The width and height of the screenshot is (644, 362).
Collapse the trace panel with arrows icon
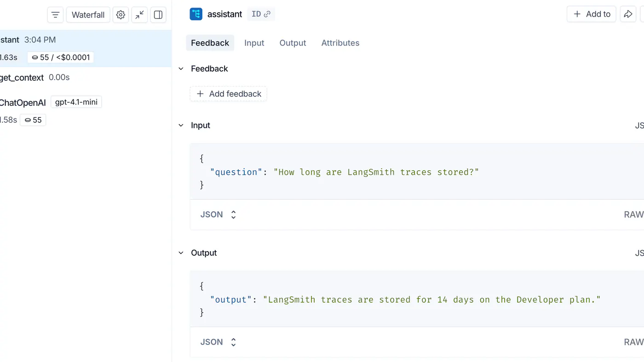(x=139, y=15)
